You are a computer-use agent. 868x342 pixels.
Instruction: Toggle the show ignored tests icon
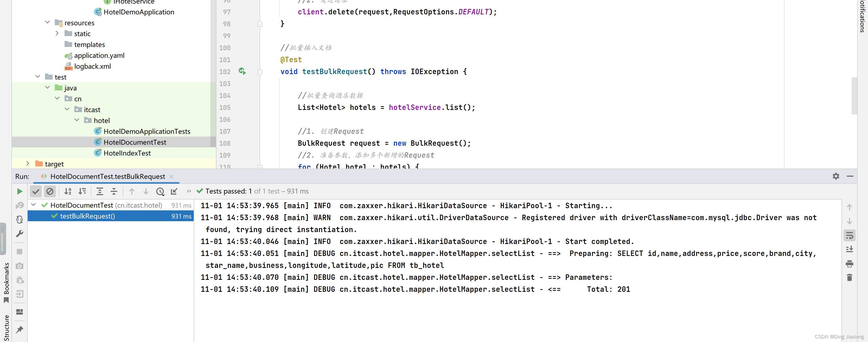click(50, 191)
